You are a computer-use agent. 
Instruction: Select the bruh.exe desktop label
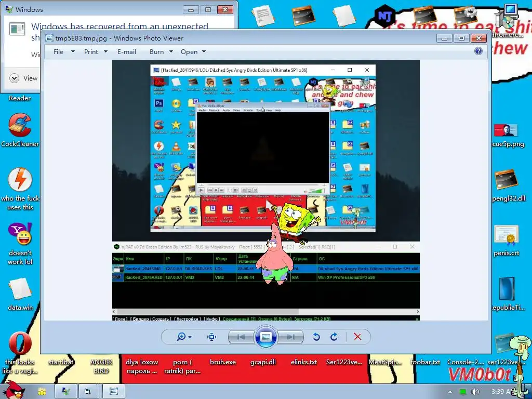point(222,362)
